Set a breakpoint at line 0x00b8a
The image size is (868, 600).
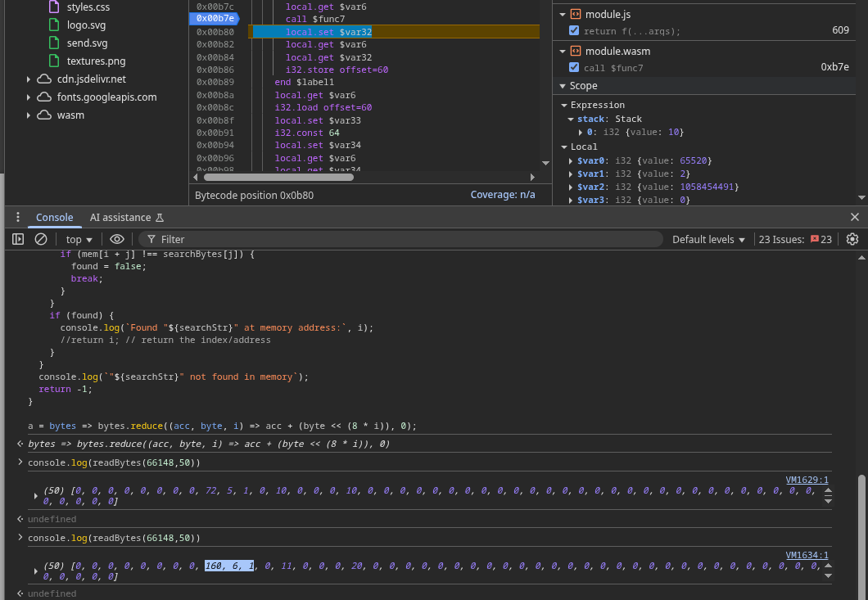point(215,95)
